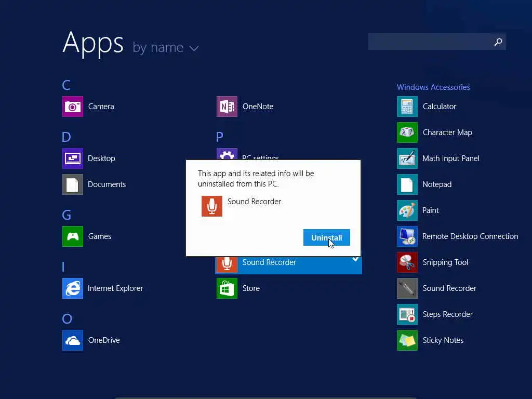Click the 'Snipping Tool' label

[445, 262]
